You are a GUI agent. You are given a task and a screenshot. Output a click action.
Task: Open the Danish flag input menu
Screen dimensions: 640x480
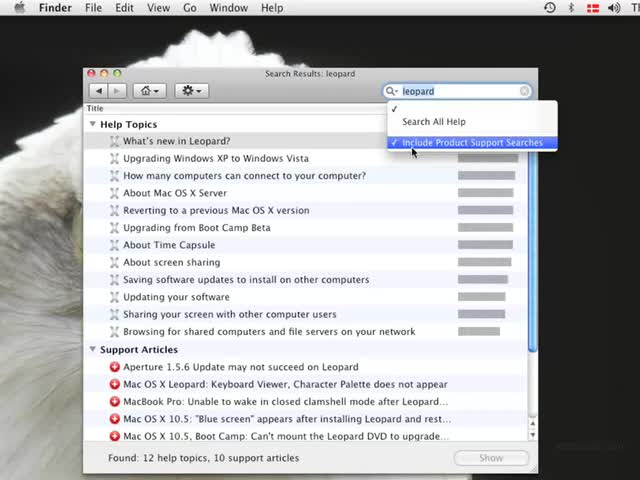(x=593, y=8)
